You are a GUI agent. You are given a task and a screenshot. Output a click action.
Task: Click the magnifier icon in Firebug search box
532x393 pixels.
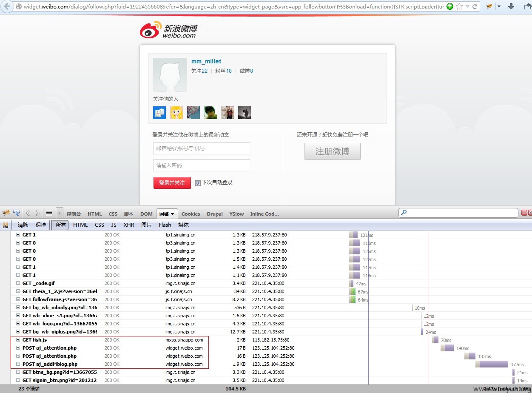coord(404,213)
